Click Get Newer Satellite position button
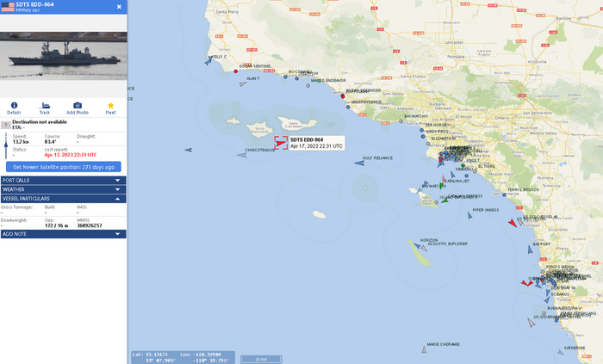 click(64, 167)
